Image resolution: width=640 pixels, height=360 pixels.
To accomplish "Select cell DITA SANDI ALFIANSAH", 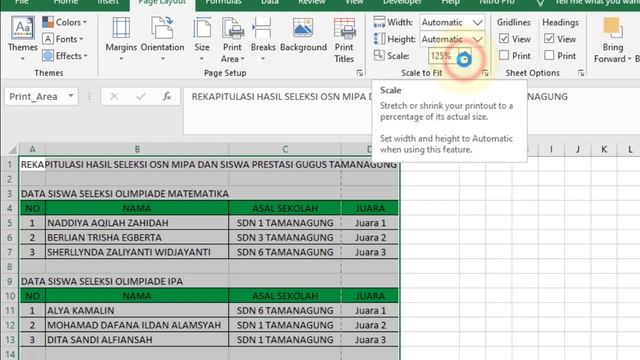I will (137, 340).
